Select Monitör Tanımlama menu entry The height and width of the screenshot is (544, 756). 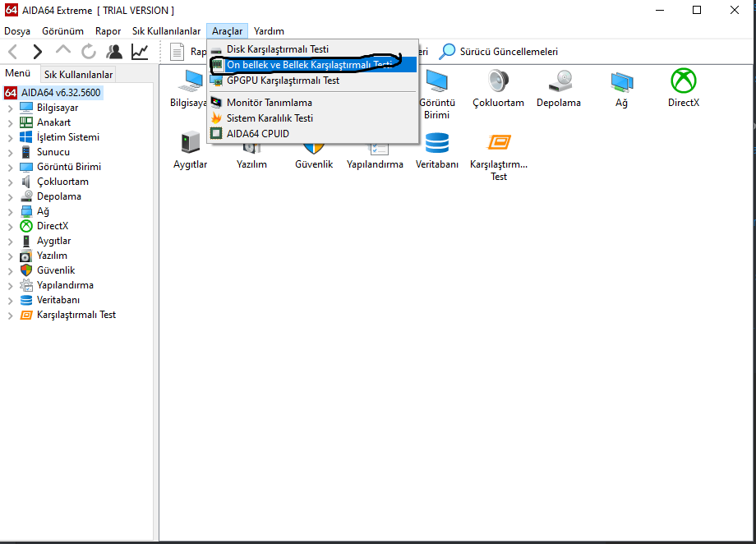(312, 102)
